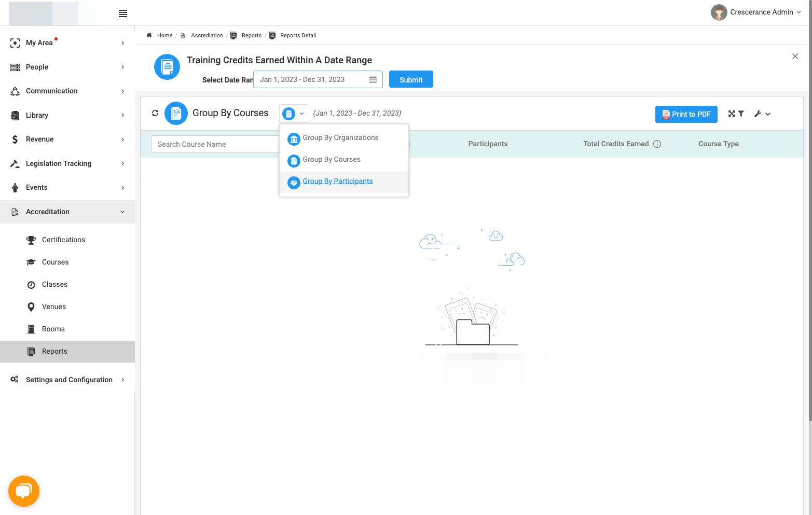Collapse the Accreditation menu

[x=67, y=212]
